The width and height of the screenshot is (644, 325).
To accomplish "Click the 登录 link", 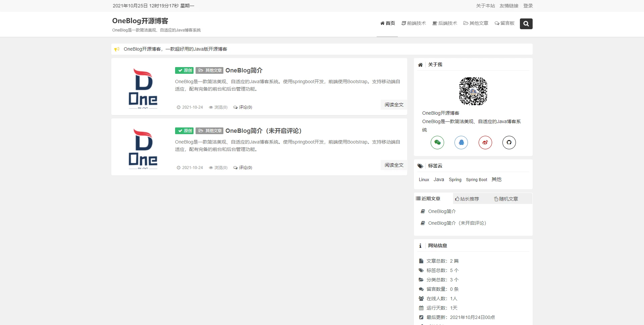I will (528, 6).
